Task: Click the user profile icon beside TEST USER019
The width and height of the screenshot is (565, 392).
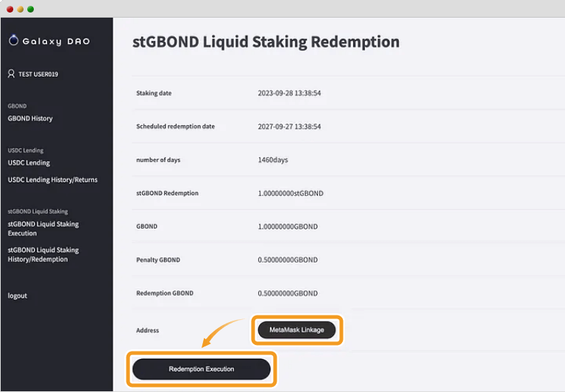Action: [x=11, y=74]
